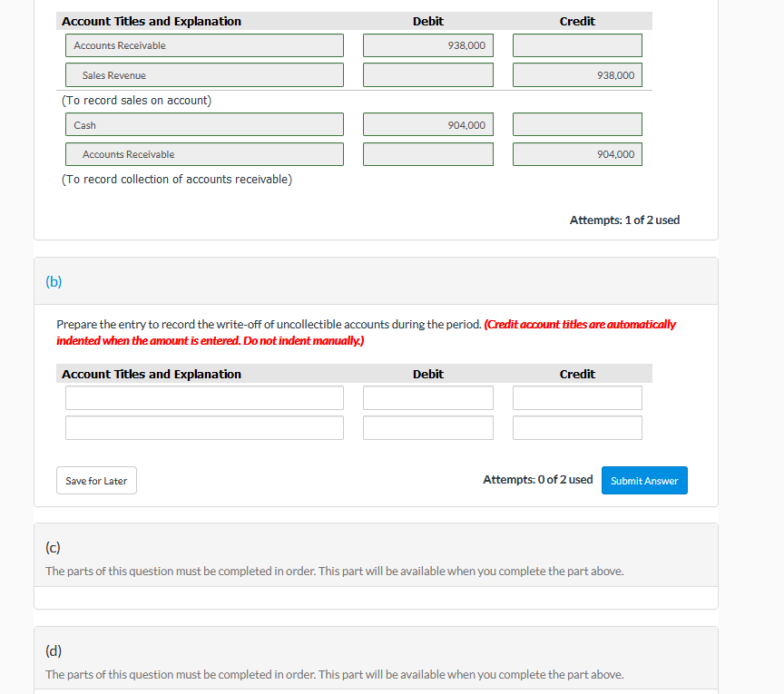
Task: Click the second Credit amount field in part (b)
Action: (577, 426)
